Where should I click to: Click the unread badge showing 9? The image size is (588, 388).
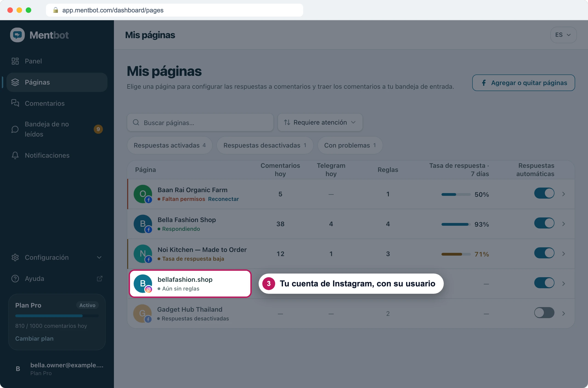pos(98,129)
